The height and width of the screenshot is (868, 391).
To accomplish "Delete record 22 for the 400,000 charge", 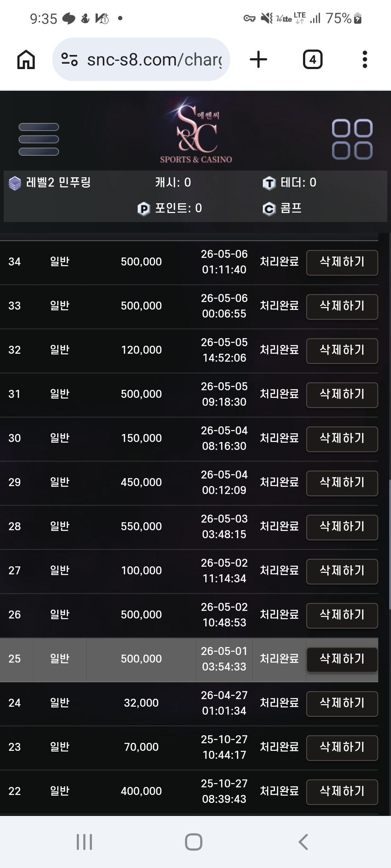I will (x=342, y=792).
